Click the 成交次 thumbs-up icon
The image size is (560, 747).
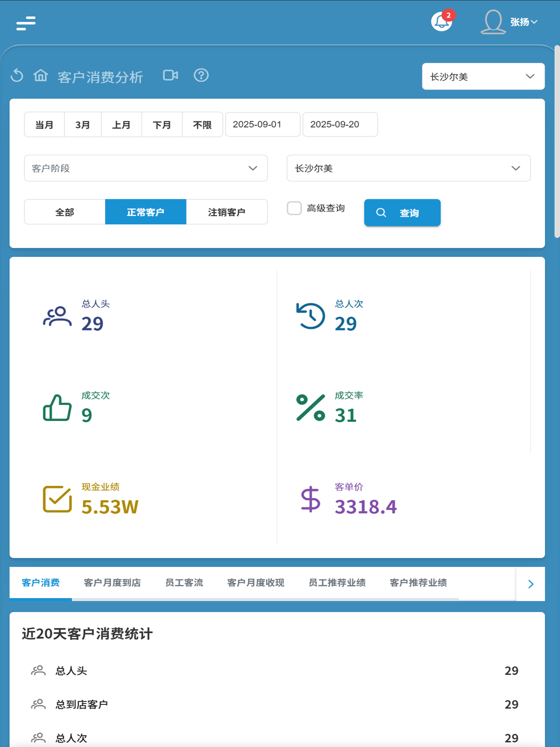pos(58,408)
